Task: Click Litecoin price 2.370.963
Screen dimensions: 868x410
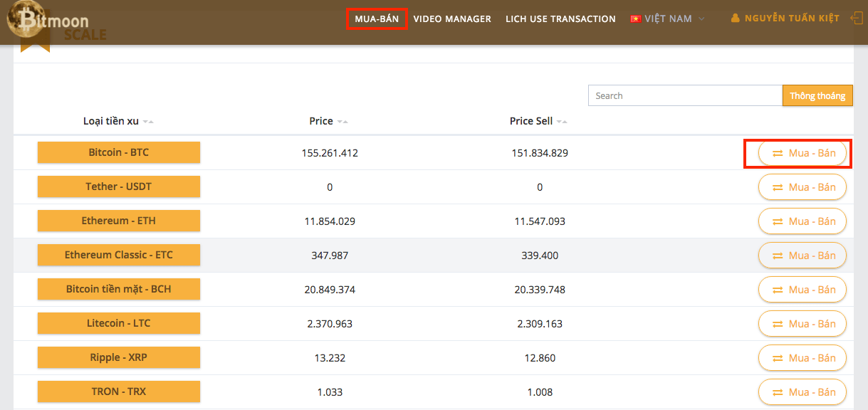Action: click(x=330, y=324)
